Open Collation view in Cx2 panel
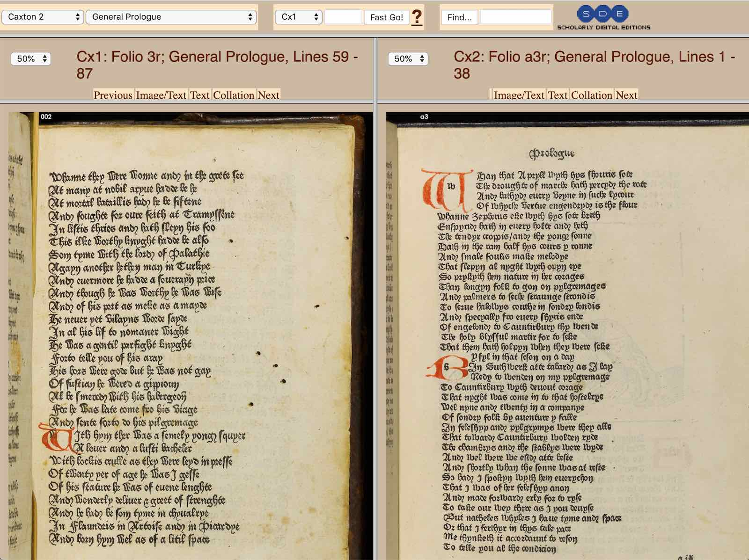Image resolution: width=749 pixels, height=560 pixels. click(592, 95)
